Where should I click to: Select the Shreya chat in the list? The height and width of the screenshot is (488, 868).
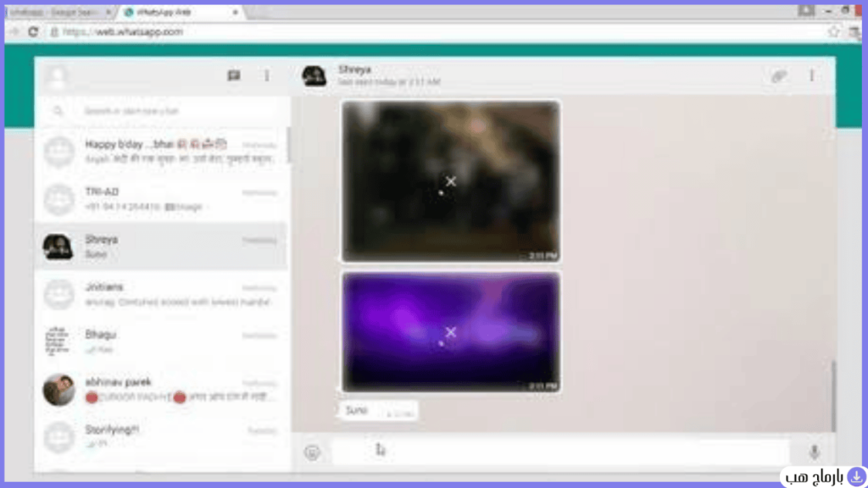[x=161, y=247]
